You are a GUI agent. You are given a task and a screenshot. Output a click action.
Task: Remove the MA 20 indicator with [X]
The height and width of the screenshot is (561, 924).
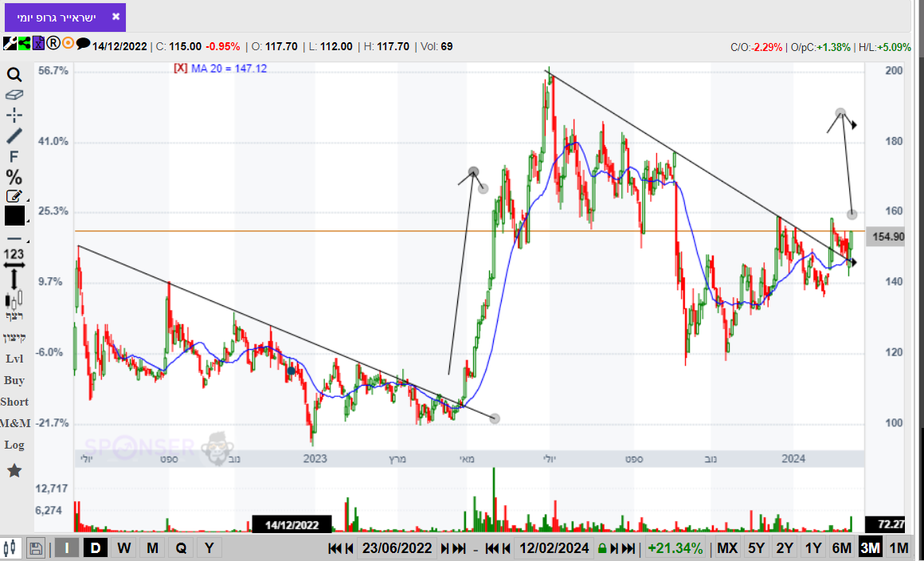[180, 69]
